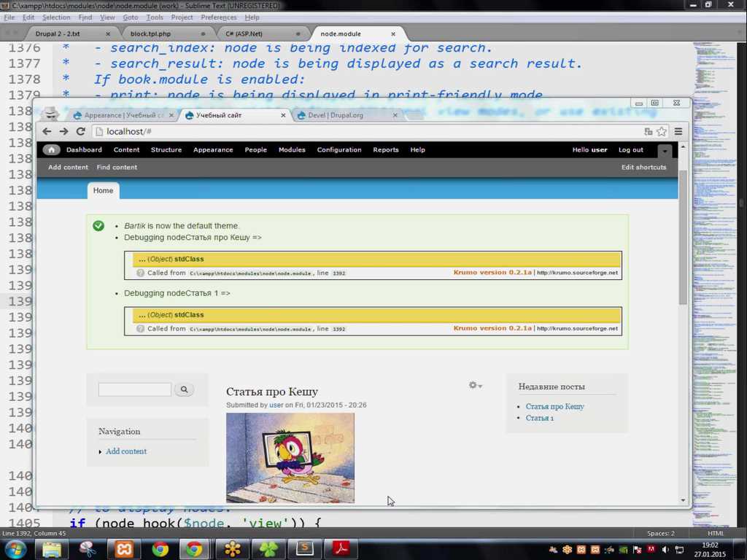Open the Sublime Text Preferences menu
The height and width of the screenshot is (560, 747).
click(219, 17)
